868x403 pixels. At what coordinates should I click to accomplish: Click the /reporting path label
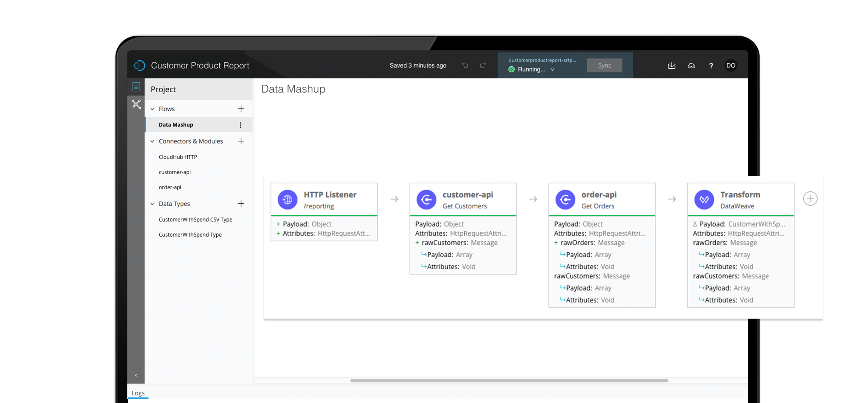318,206
